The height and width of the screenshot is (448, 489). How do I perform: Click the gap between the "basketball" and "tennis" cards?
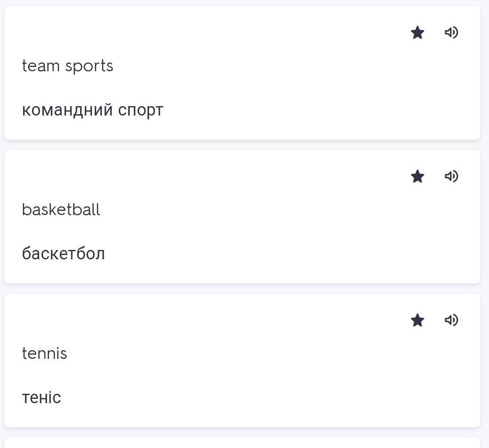[x=242, y=289]
